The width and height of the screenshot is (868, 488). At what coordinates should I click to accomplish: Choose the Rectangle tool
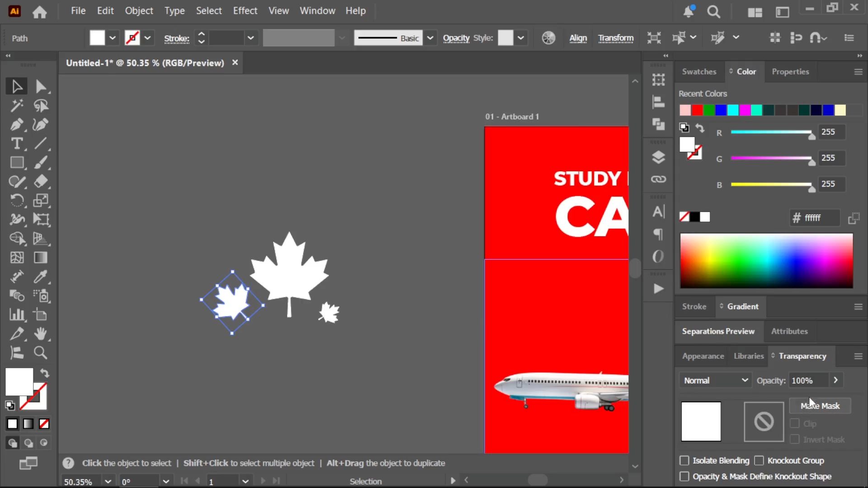point(17,163)
